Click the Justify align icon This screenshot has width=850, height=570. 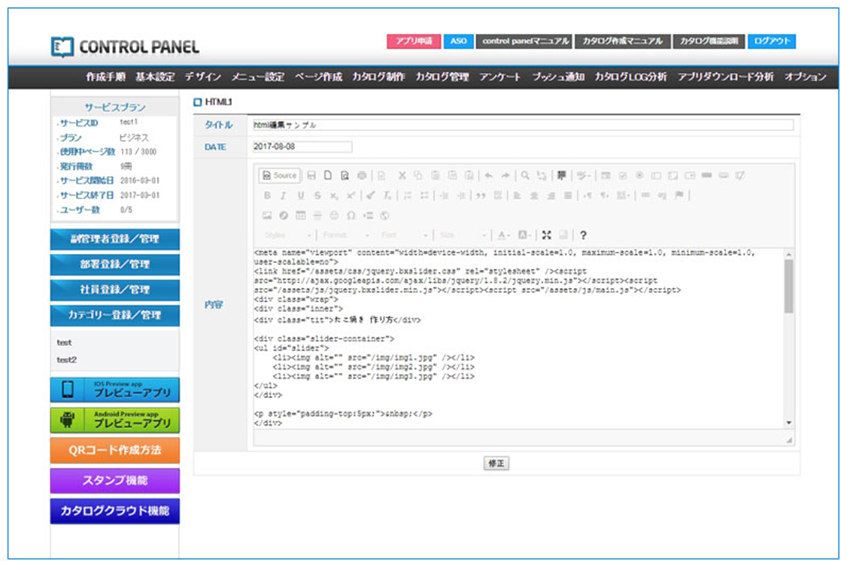pyautogui.click(x=568, y=195)
